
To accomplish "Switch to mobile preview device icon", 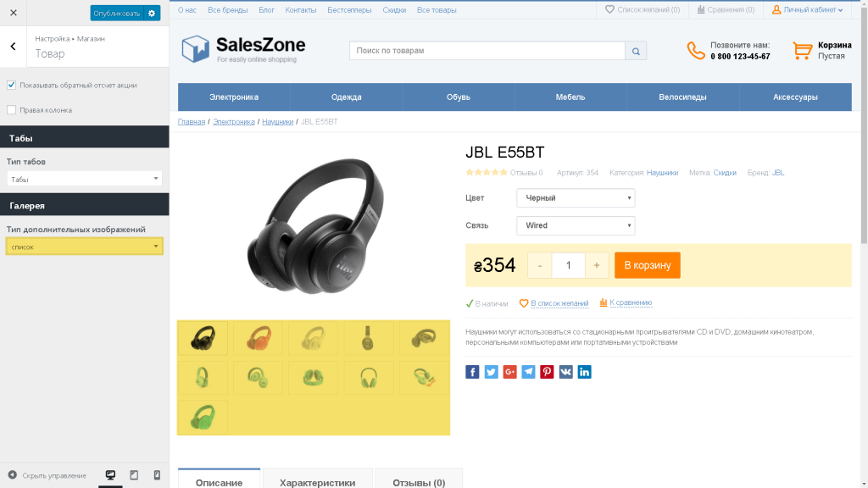I will tap(157, 475).
